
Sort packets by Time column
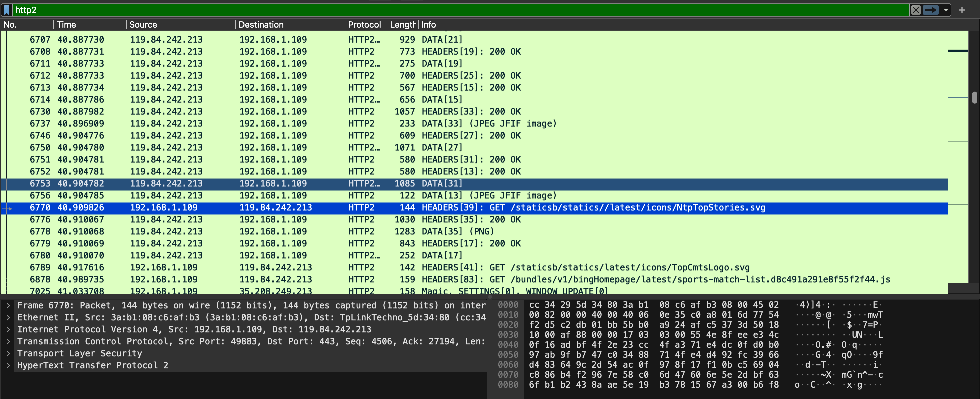pyautogui.click(x=90, y=25)
